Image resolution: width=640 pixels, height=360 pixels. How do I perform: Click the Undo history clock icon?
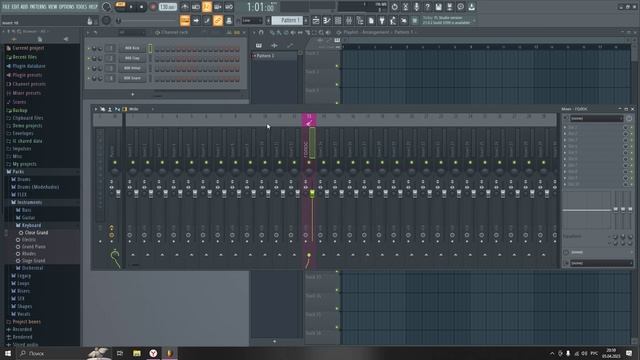point(394,7)
